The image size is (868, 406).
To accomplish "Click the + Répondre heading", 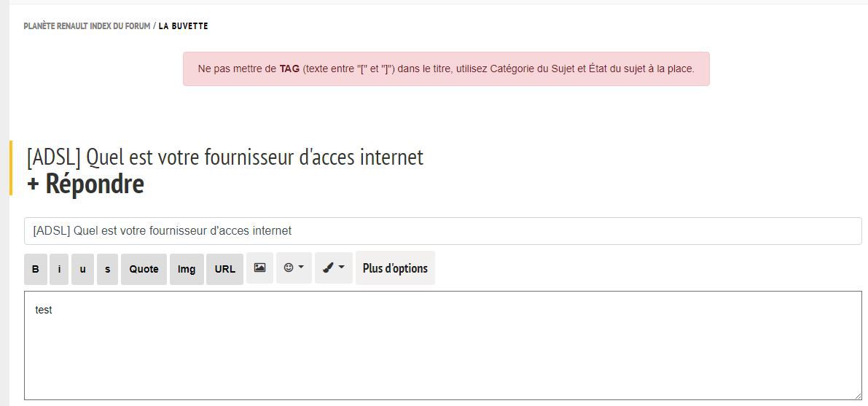I will pos(85,184).
